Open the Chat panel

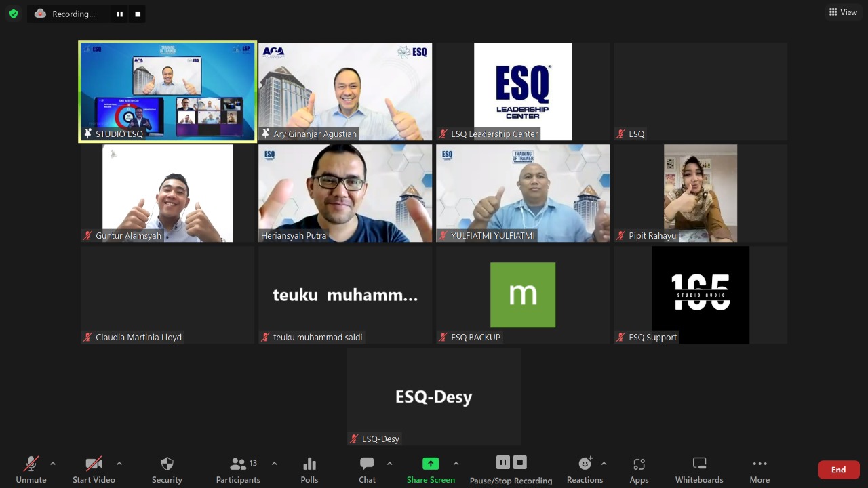367,469
